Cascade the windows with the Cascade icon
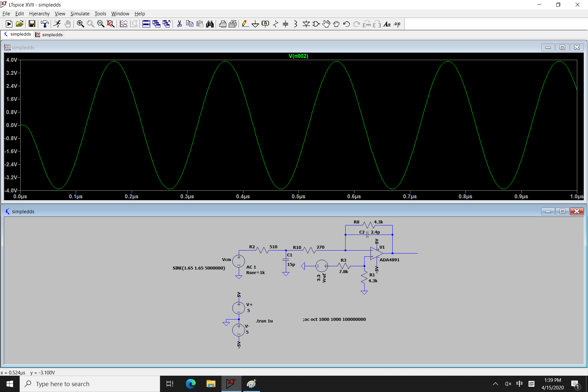This screenshot has width=588, height=392. click(156, 24)
